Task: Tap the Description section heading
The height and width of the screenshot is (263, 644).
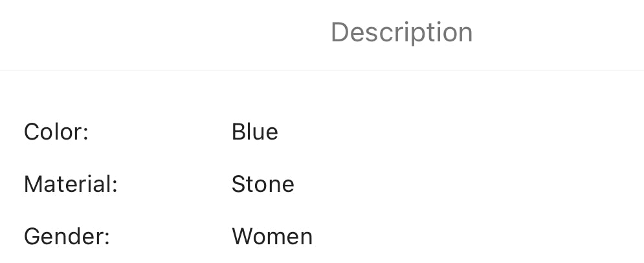Action: point(401,32)
